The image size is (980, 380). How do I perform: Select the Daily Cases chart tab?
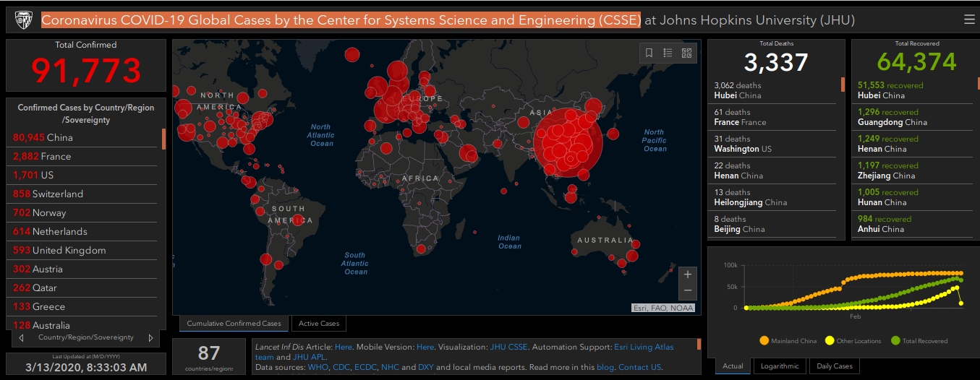click(834, 366)
